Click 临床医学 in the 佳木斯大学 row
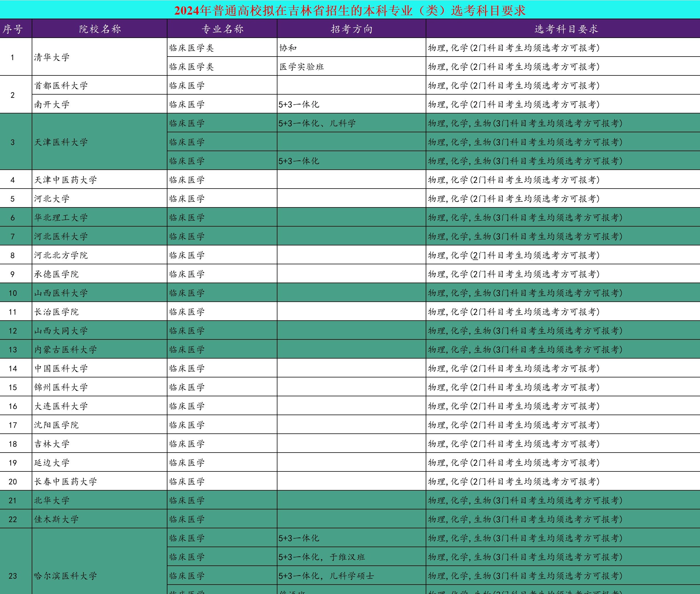700x594 pixels. click(x=222, y=519)
